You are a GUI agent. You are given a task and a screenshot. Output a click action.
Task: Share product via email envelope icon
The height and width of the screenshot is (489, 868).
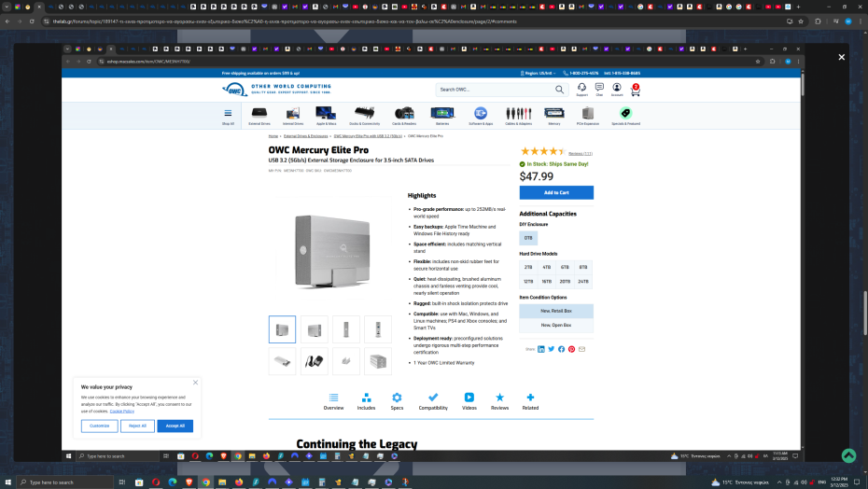pos(581,349)
